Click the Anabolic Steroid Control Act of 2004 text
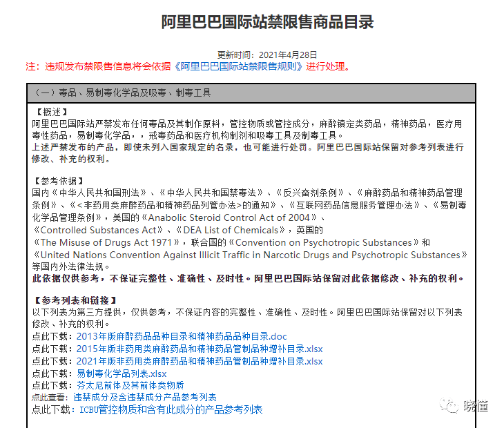This screenshot has height=428, width=504. click(x=229, y=218)
